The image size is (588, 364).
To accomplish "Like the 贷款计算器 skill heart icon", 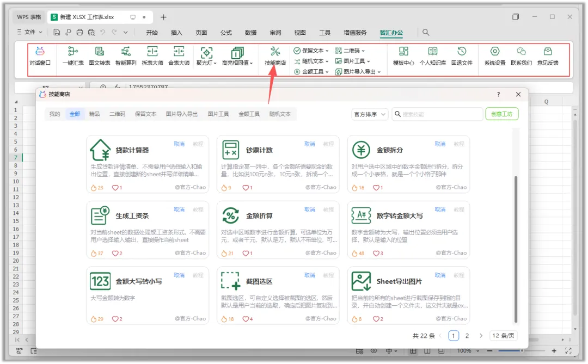I will tap(115, 187).
